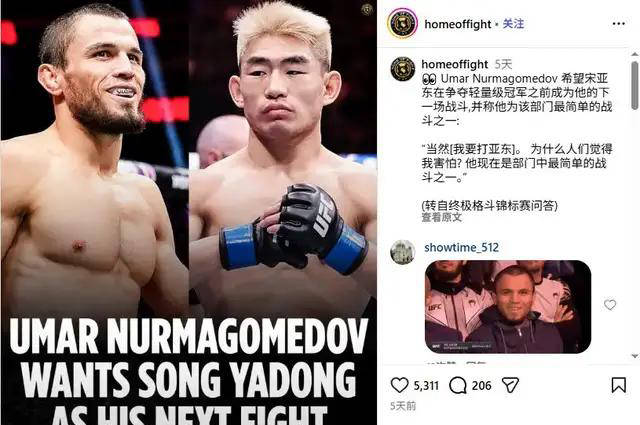
Task: Share the post with the paper plane icon
Action: tap(510, 385)
